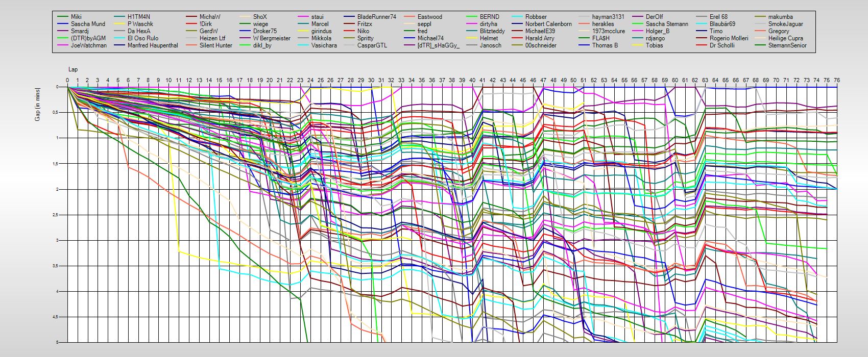This screenshot has width=868, height=357.
Task: Click the StemannSenior legend entry
Action: pos(788,45)
